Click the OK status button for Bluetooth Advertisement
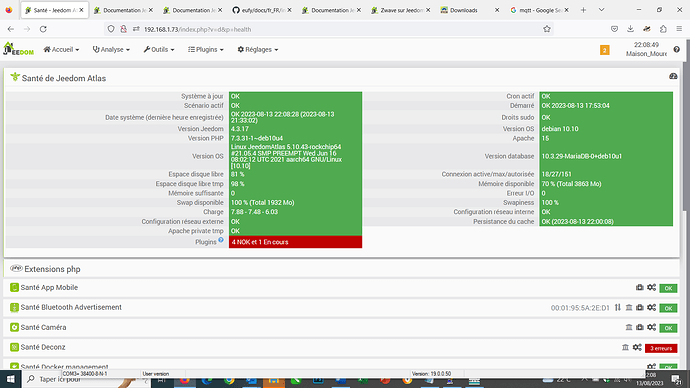 (668, 308)
